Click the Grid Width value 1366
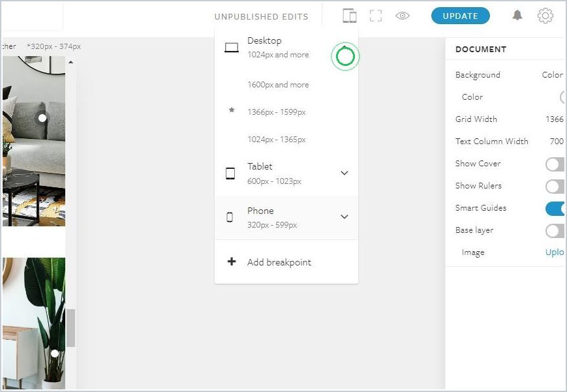567x392 pixels. [x=555, y=119]
